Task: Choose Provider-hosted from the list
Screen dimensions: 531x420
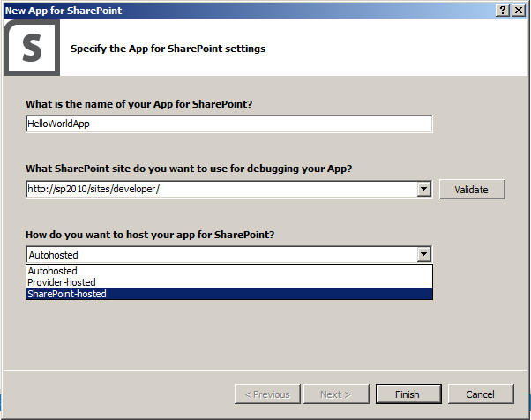Action: click(229, 282)
